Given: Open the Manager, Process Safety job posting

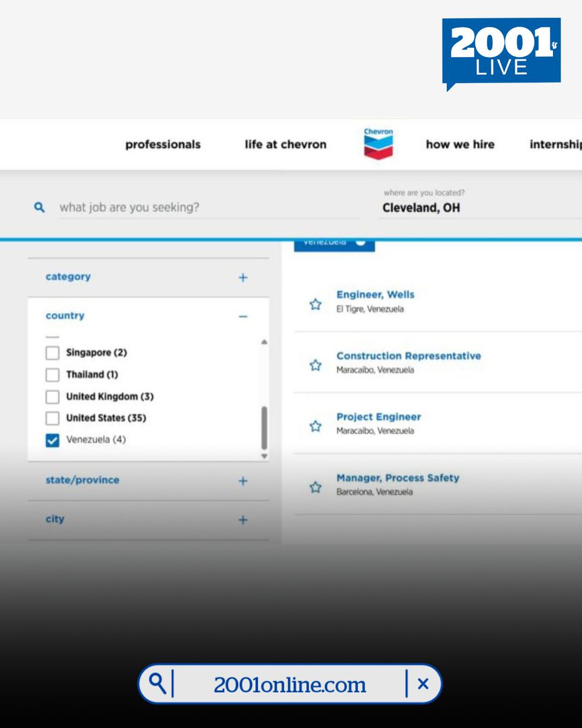Looking at the screenshot, I should [x=398, y=477].
